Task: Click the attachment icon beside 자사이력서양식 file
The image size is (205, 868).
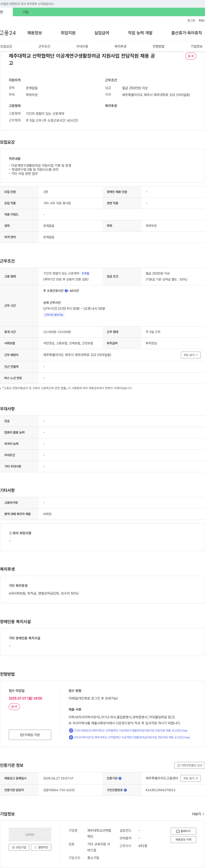Action: coord(71,737)
